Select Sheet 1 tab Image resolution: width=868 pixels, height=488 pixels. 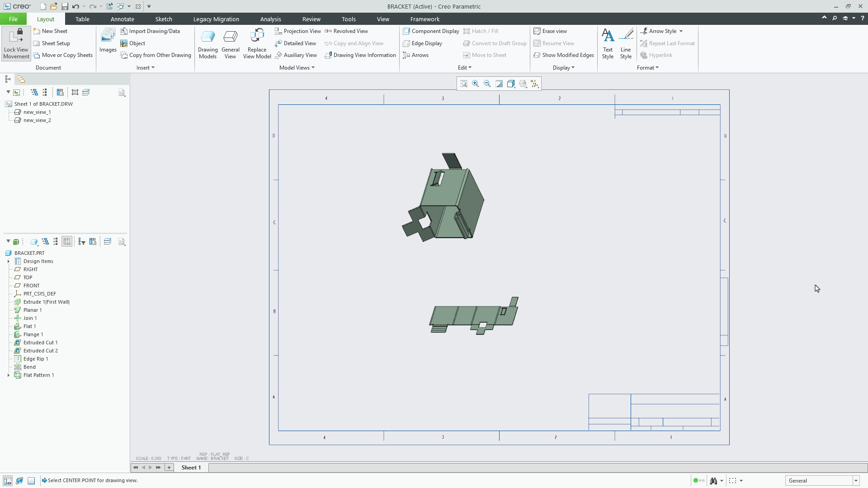(x=191, y=468)
